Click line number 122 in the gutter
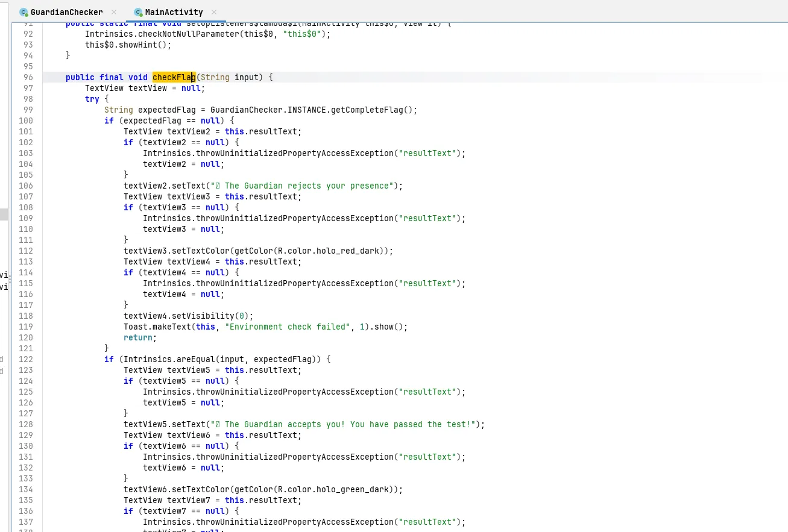 tap(26, 359)
